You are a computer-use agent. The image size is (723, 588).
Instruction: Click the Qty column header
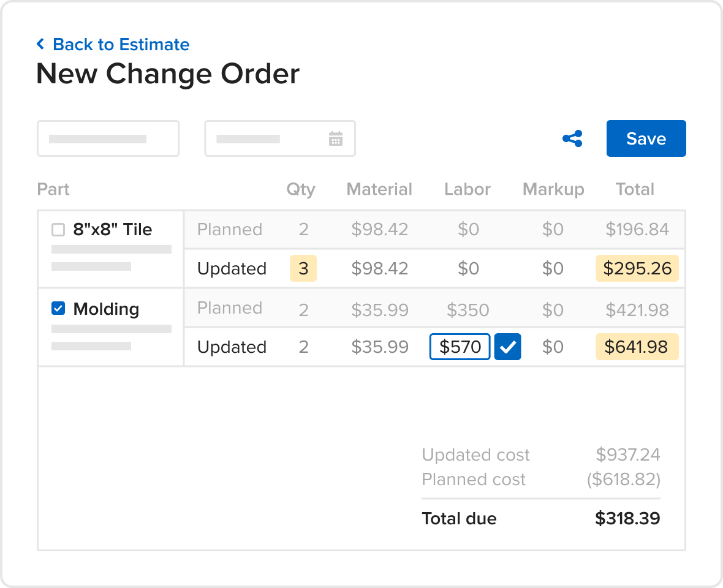tap(301, 189)
